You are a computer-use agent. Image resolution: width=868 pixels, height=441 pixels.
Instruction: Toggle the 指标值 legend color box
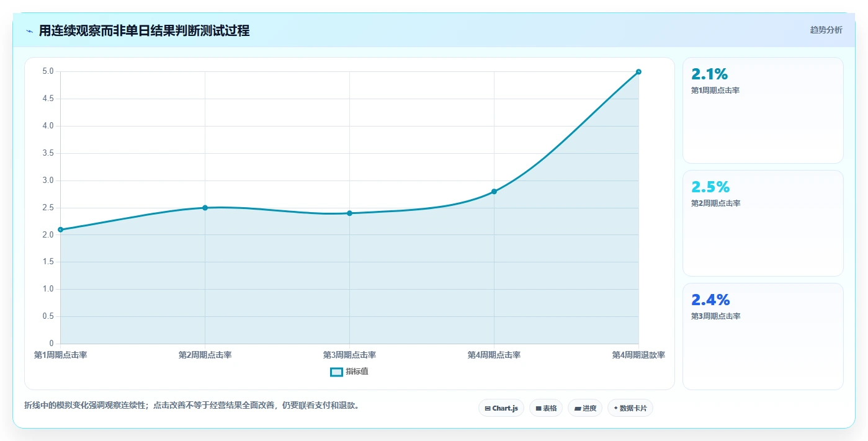pos(336,372)
